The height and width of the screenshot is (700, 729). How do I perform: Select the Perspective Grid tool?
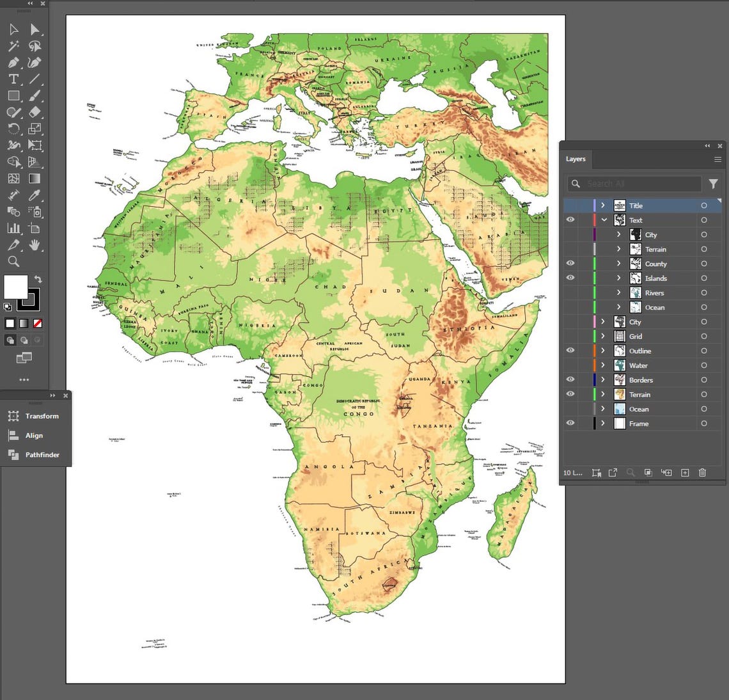35,162
